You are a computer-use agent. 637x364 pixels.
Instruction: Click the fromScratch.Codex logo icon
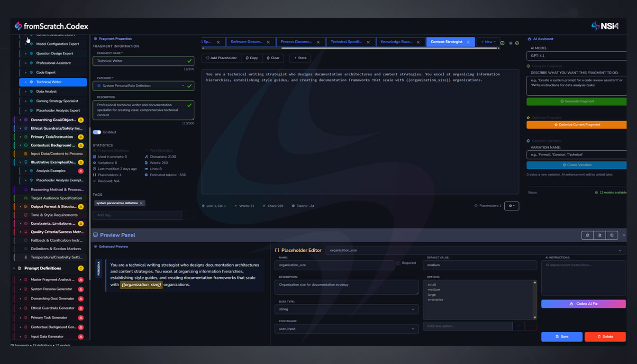coord(18,26)
